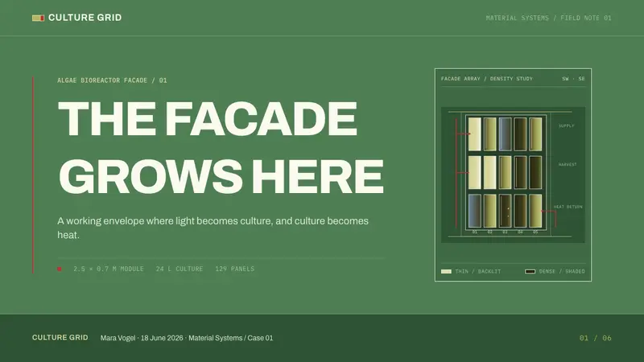The image size is (644, 362).
Task: Click the 'MATERIAL SYSTEMS / FIELD NOTE 01' label
Action: (549, 18)
